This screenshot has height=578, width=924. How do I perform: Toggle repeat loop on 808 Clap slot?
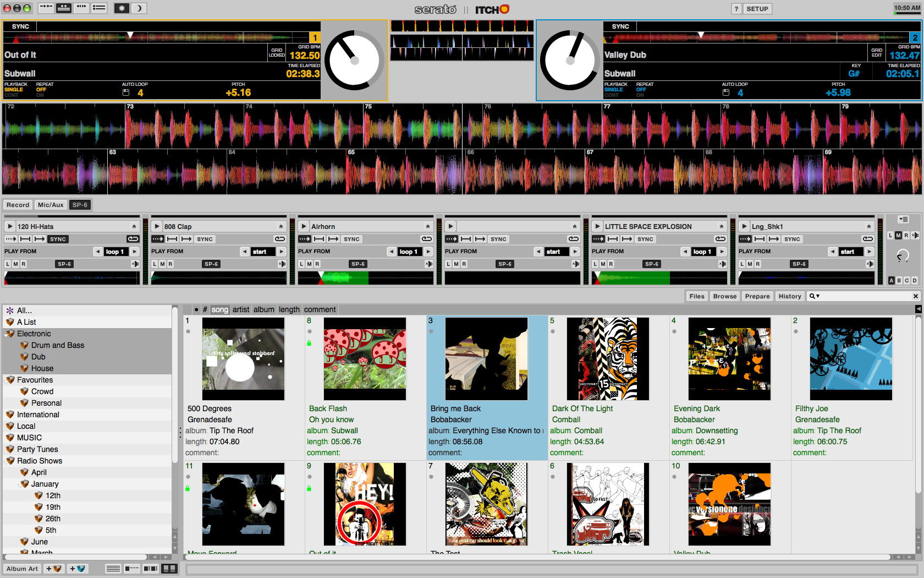[x=280, y=239]
